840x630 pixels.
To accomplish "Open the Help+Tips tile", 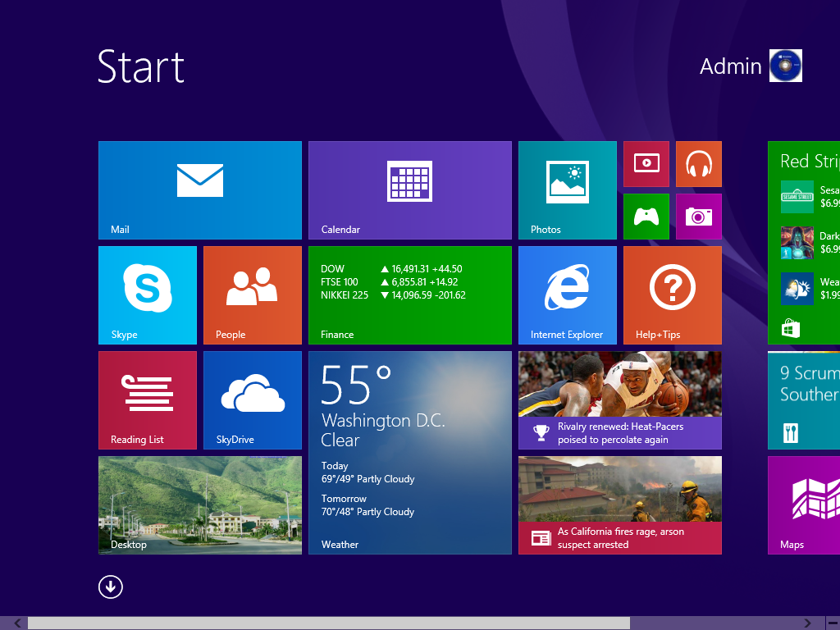I will pyautogui.click(x=673, y=295).
